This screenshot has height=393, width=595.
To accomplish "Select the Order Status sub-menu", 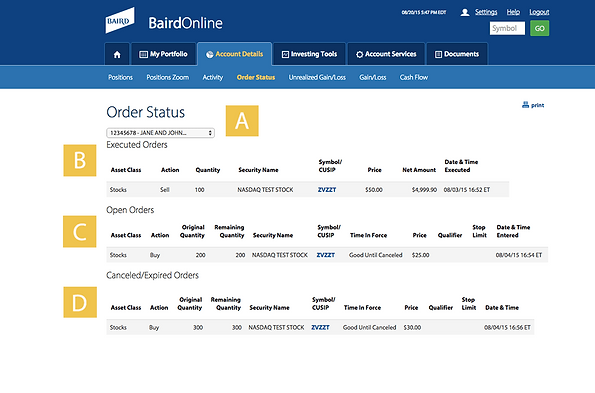I will [256, 77].
